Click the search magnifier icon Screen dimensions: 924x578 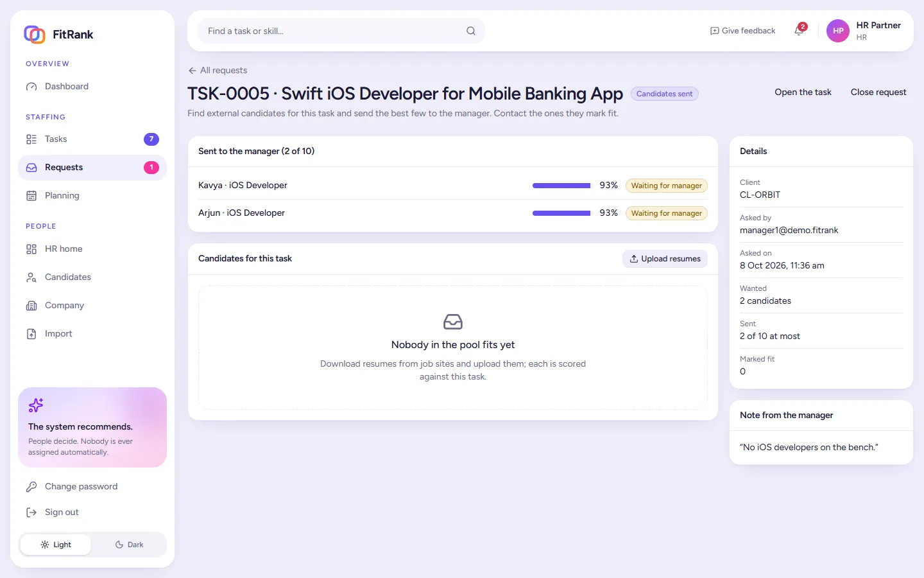click(x=471, y=31)
